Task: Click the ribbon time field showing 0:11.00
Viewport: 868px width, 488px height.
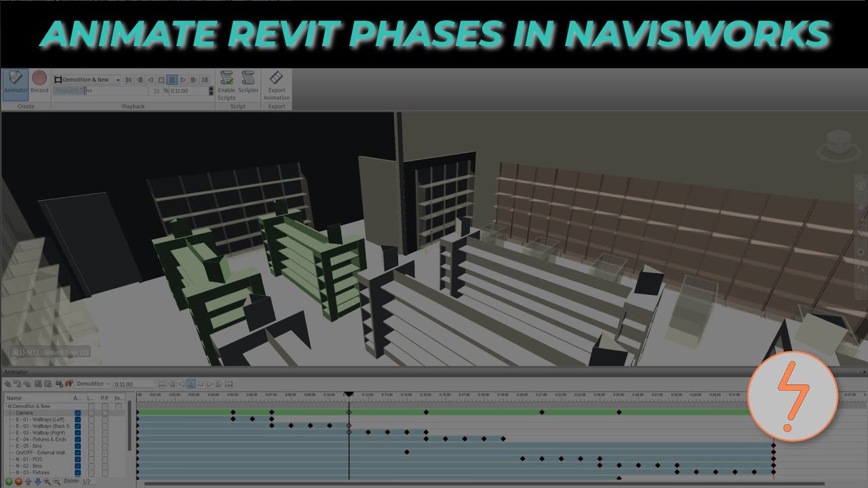Action: pyautogui.click(x=188, y=91)
